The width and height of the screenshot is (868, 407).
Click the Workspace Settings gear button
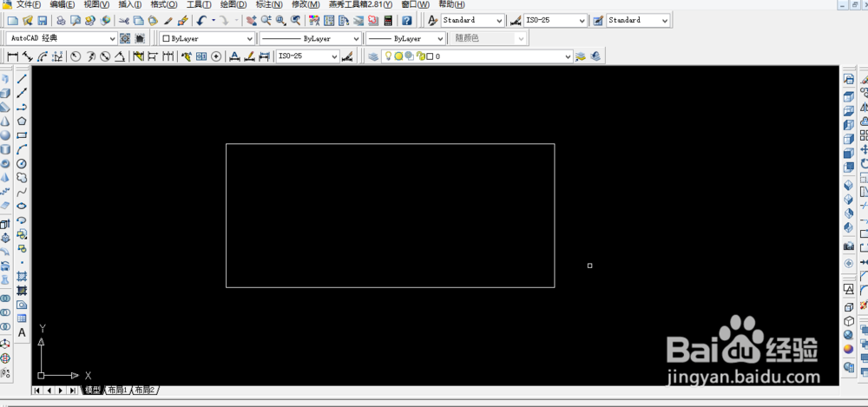pos(125,39)
